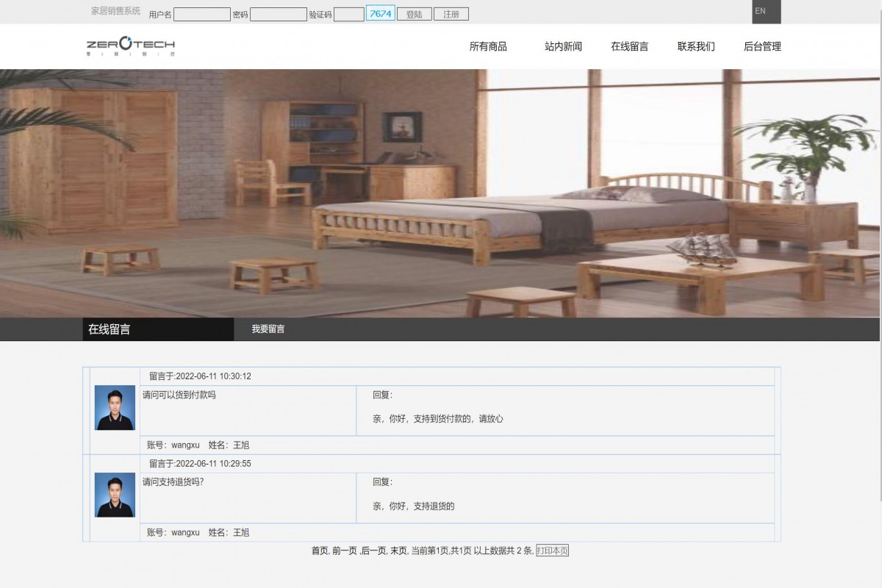Viewport: 882px width, 588px height.
Task: Click the captcha code 7674 to refresh it
Action: pos(380,12)
